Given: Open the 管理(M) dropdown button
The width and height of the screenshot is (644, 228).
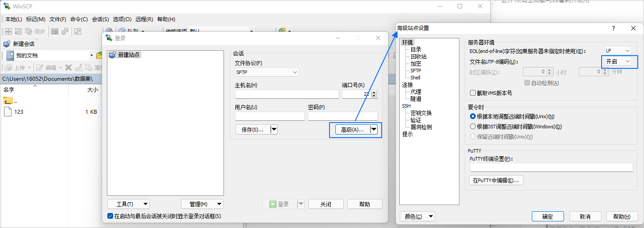Looking at the screenshot, I should [x=202, y=204].
